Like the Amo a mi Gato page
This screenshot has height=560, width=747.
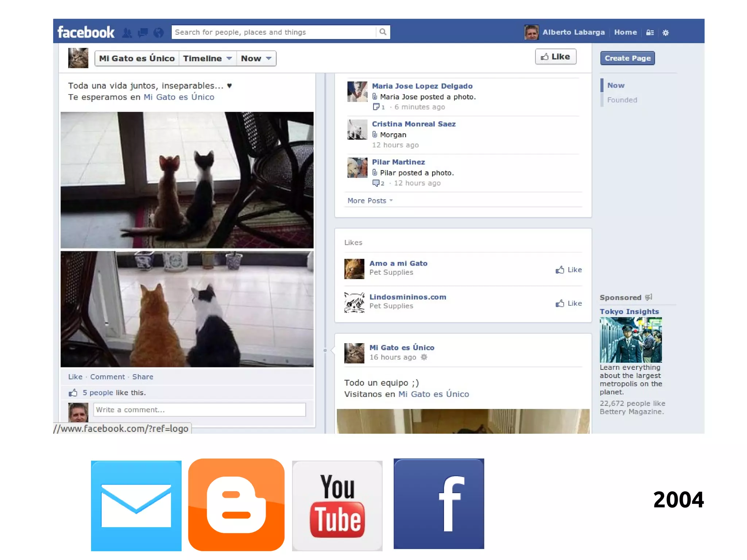point(569,270)
